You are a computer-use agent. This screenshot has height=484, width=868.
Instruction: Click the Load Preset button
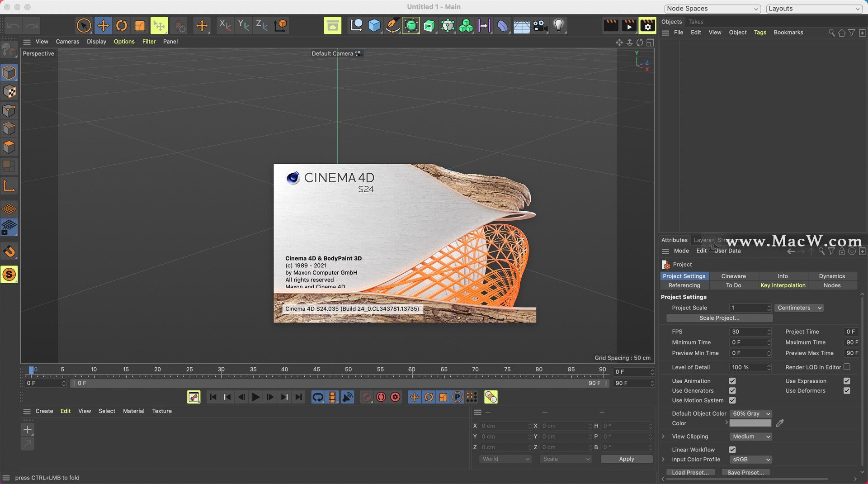click(690, 472)
